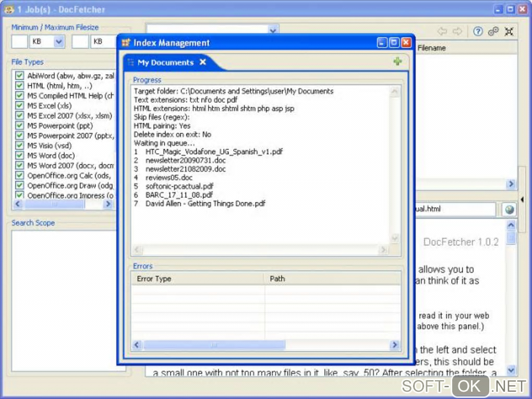532x399 pixels.
Task: Open preferences via the gears icon
Action: [x=493, y=31]
